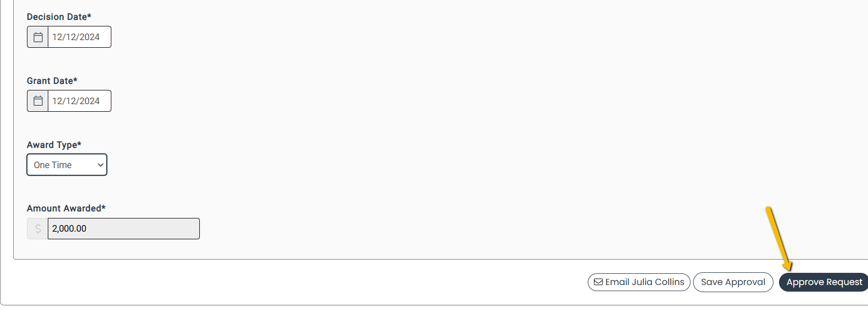Click into the Decision Date text field

coord(79,37)
